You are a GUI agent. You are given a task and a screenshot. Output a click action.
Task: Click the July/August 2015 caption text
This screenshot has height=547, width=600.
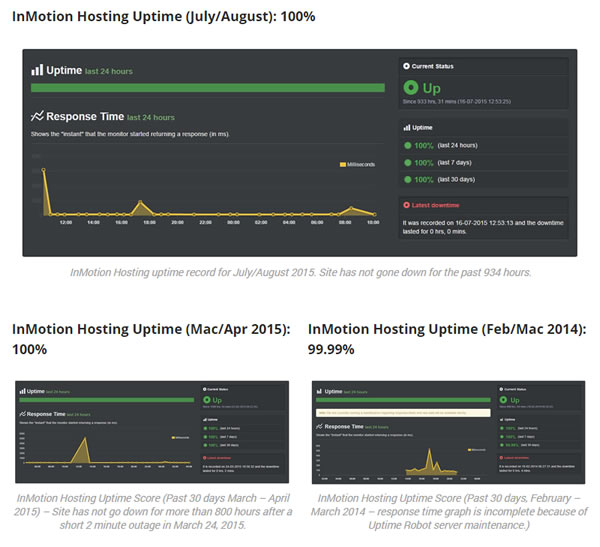pos(300,273)
